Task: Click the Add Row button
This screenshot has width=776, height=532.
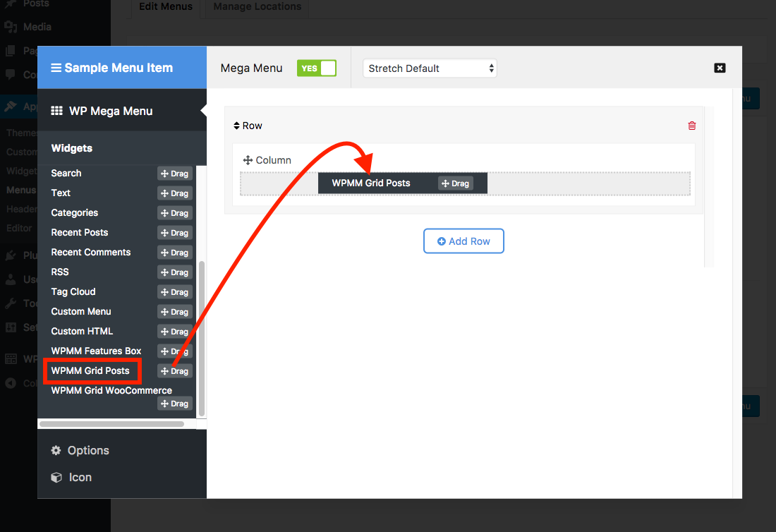Action: [x=463, y=241]
